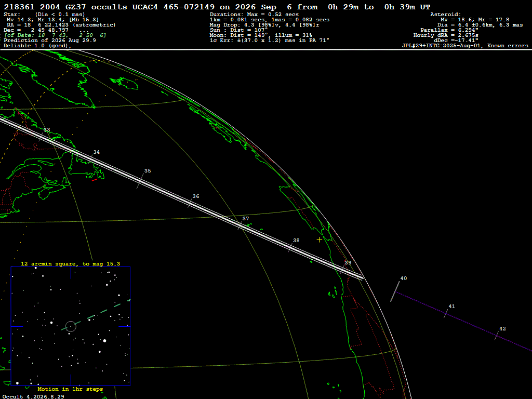Click the 'Occult 4.2026.8.29' version label
The height and width of the screenshot is (399, 532).
click(33, 396)
